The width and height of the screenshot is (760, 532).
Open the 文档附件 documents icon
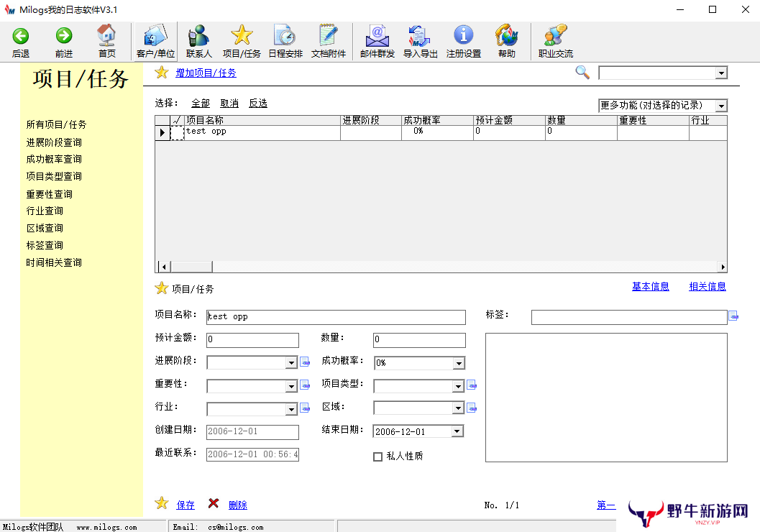[328, 36]
